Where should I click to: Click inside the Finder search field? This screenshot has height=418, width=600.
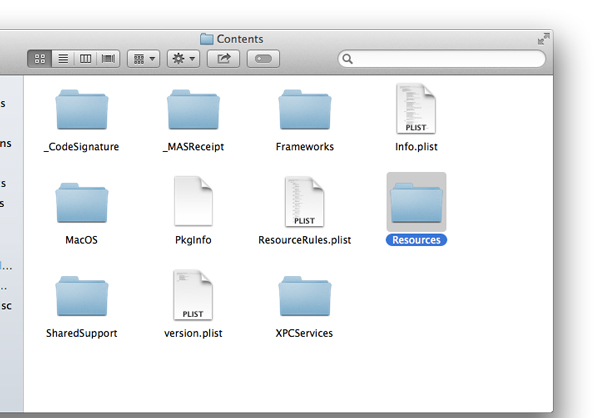point(442,59)
